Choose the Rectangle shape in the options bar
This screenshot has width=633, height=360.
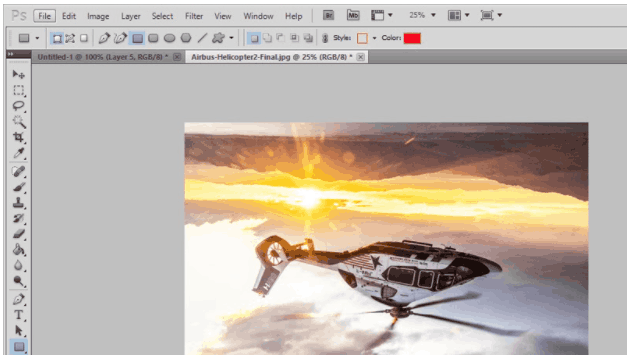(137, 38)
